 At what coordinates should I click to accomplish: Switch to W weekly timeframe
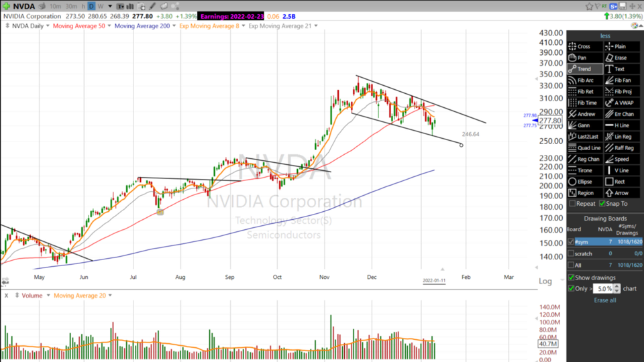101,6
